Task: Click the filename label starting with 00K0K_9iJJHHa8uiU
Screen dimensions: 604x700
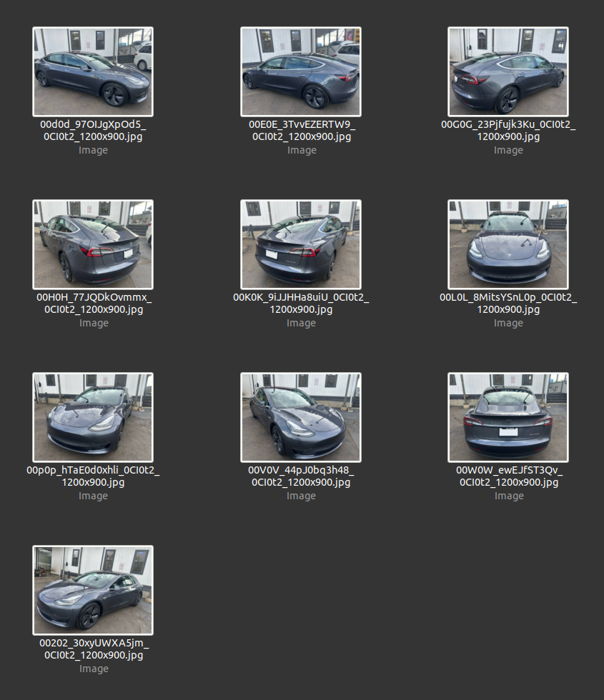Action: pos(301,304)
